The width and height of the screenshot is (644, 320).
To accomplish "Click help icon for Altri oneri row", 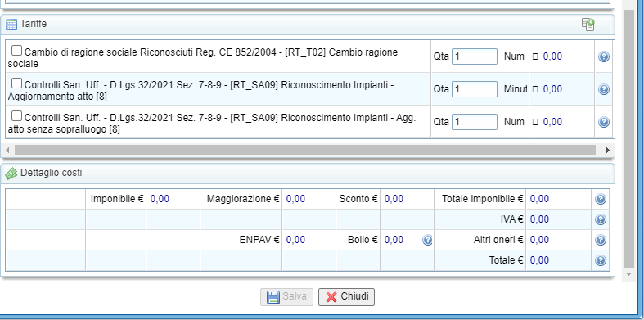I will coord(601,240).
